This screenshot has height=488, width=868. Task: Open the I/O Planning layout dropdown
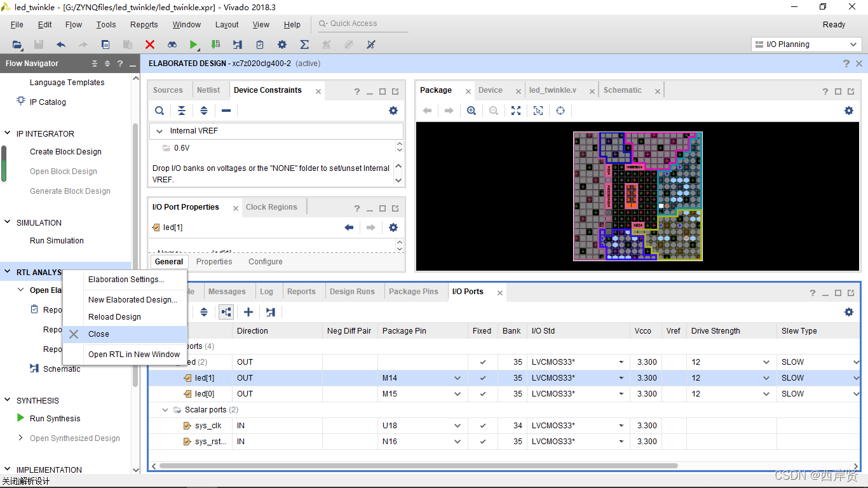[x=806, y=44]
